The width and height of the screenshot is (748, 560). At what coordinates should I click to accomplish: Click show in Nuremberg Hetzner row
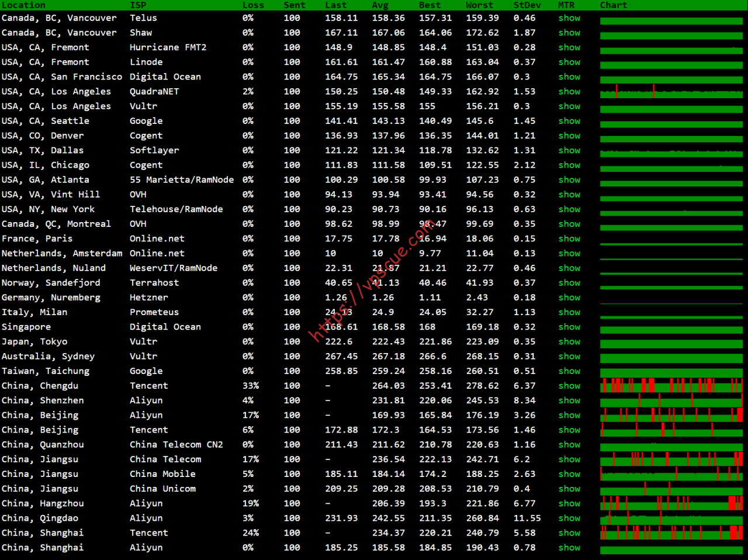569,298
